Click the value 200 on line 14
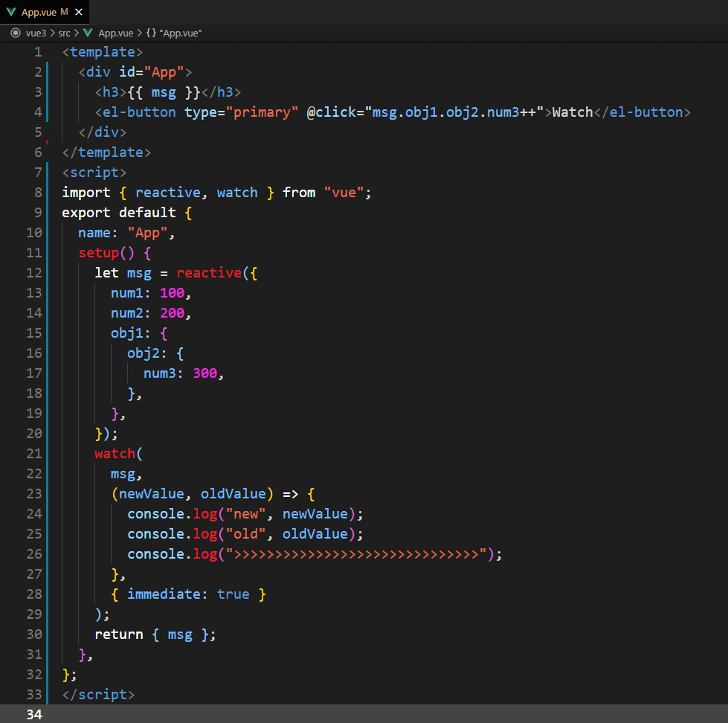The width and height of the screenshot is (728, 723). 173,313
